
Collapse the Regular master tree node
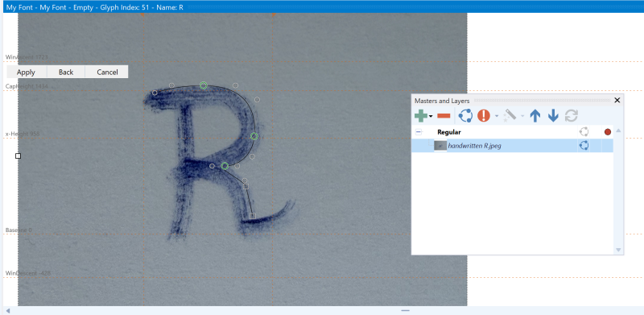(419, 132)
